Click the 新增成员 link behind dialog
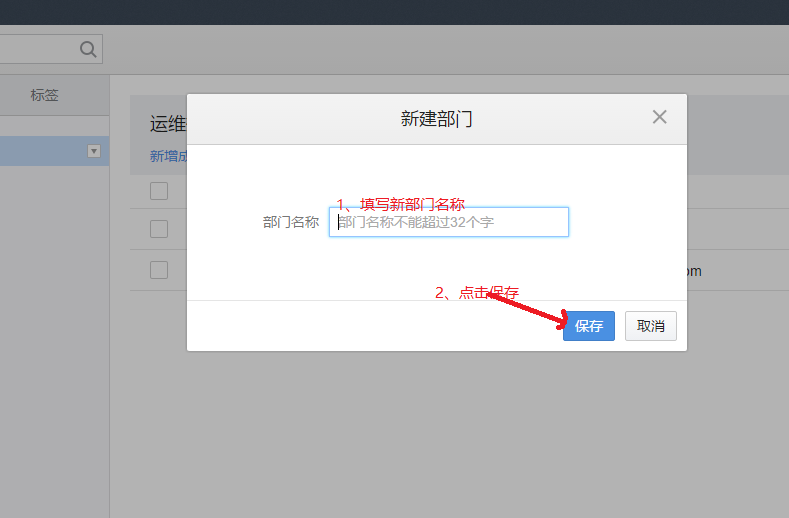 tap(168, 156)
